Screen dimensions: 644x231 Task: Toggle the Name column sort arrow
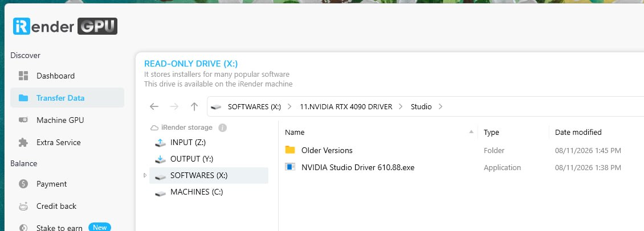tap(471, 131)
